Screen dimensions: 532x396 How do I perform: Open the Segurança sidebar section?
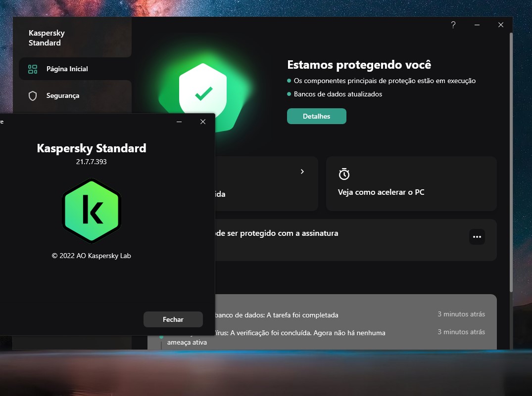(x=75, y=95)
